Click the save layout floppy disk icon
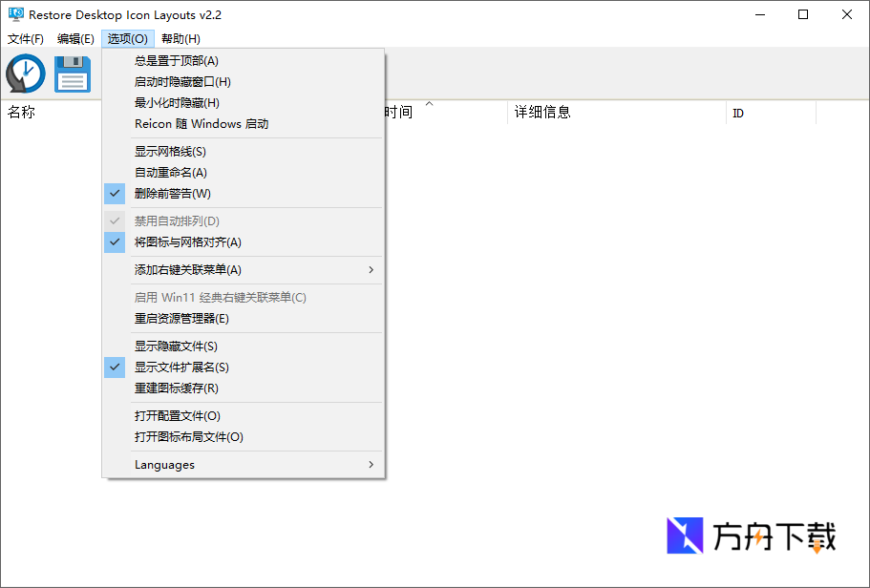The height and width of the screenshot is (588, 870). [72, 73]
